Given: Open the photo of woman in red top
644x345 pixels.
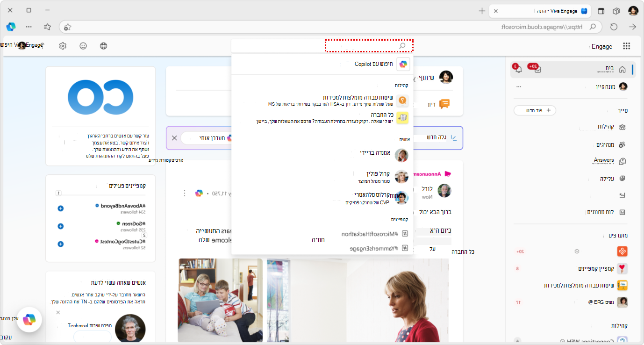Looking at the screenshot, I should (358, 302).
